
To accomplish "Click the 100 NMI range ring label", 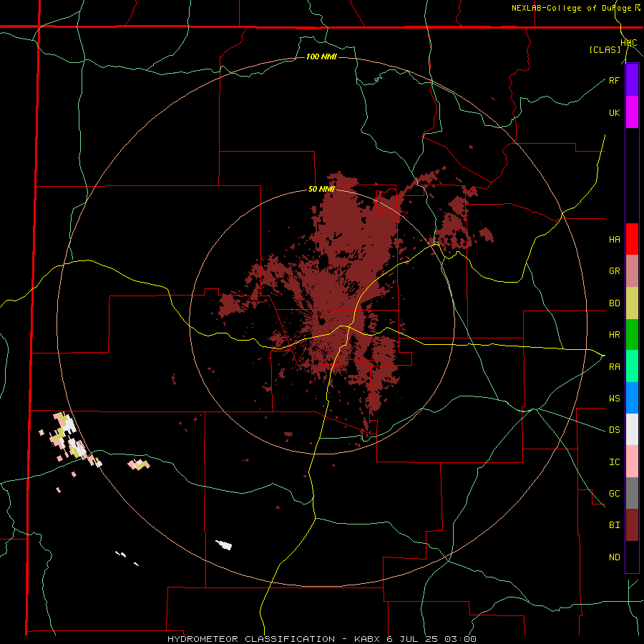I will (x=321, y=57).
